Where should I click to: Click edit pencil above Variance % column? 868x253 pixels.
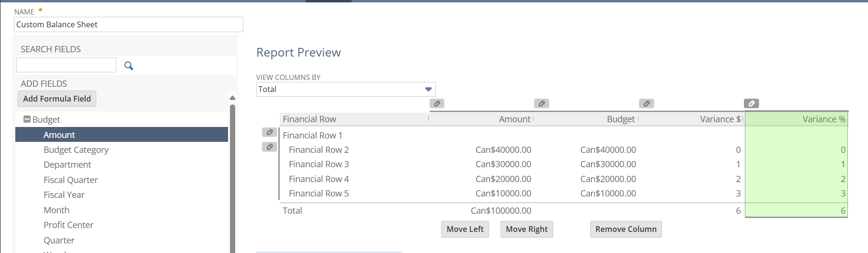click(x=751, y=103)
